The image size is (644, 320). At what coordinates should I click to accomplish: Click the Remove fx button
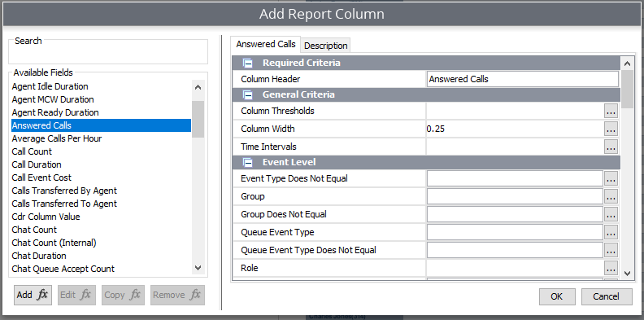click(177, 295)
